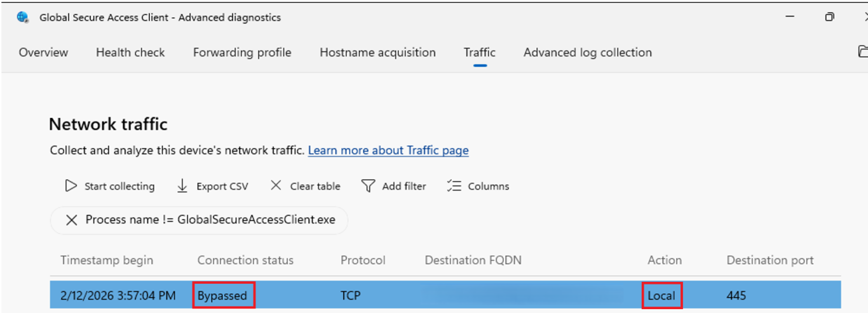
Task: Open the Health check tab
Action: tap(130, 53)
